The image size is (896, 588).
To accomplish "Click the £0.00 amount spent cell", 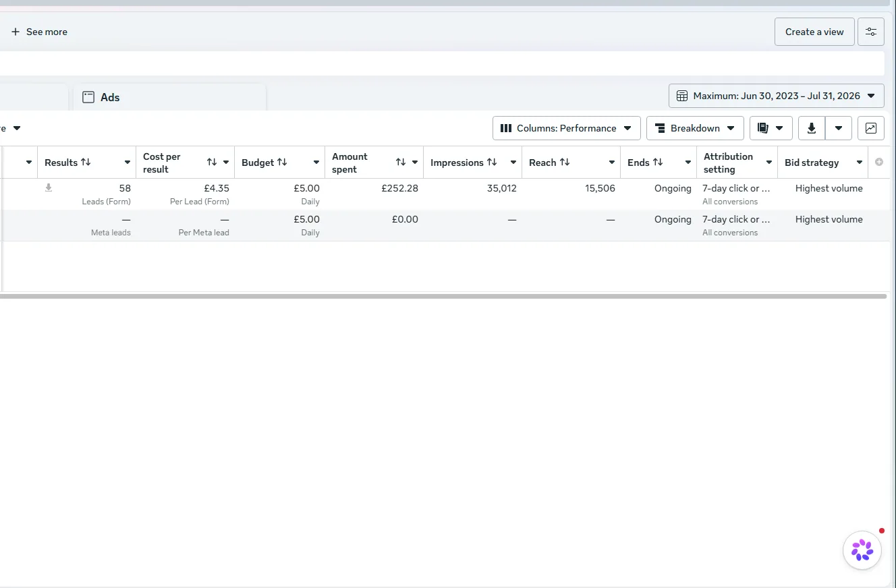I will (x=405, y=219).
